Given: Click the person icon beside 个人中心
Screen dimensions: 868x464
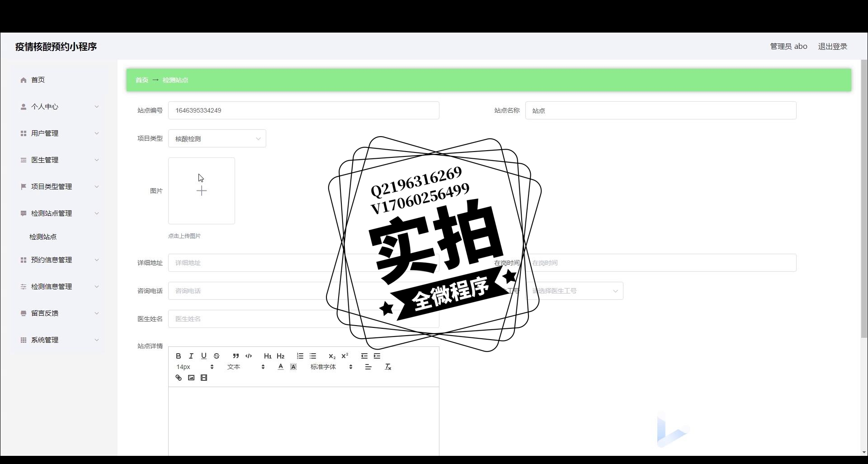Looking at the screenshot, I should (x=24, y=107).
